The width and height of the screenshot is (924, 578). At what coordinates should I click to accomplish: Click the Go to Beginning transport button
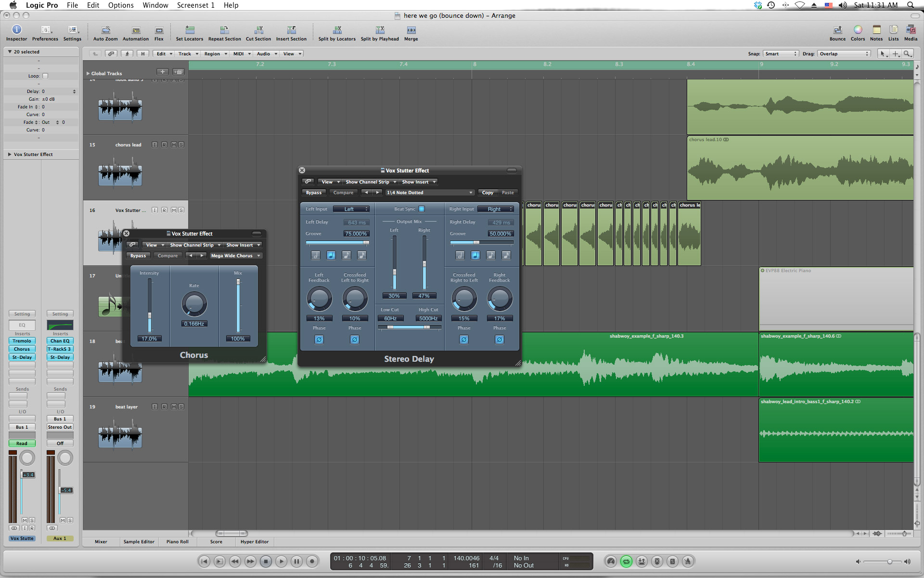click(x=204, y=561)
